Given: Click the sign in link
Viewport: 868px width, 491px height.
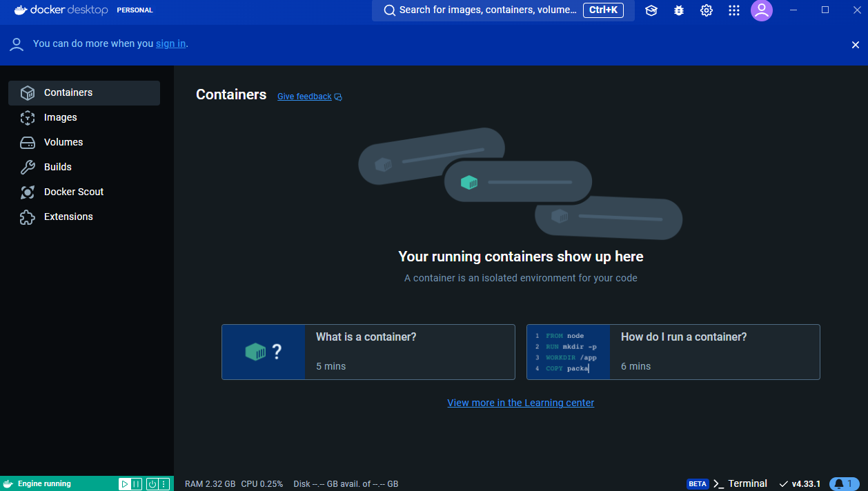Looking at the screenshot, I should (170, 43).
